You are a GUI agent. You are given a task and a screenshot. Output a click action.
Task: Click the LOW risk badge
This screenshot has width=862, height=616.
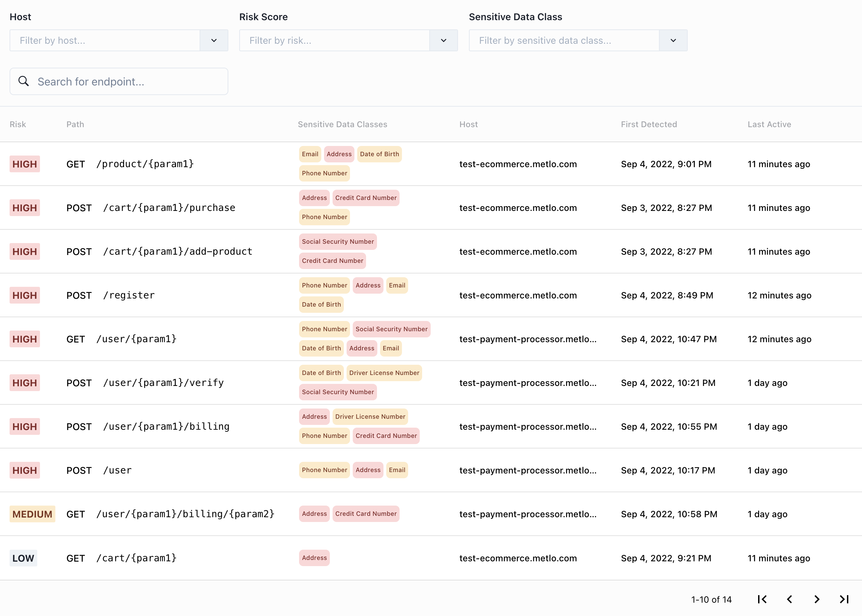(23, 558)
